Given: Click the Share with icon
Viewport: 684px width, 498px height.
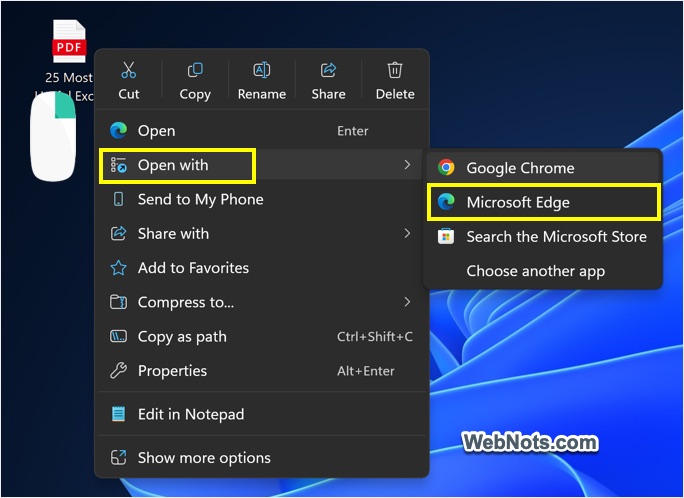Looking at the screenshot, I should tap(118, 233).
